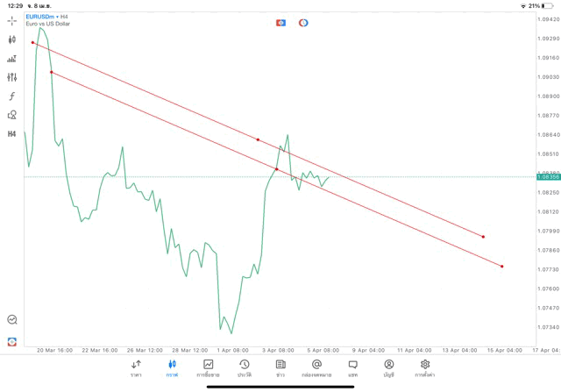Open the แชท (Chat) tab

352,367
